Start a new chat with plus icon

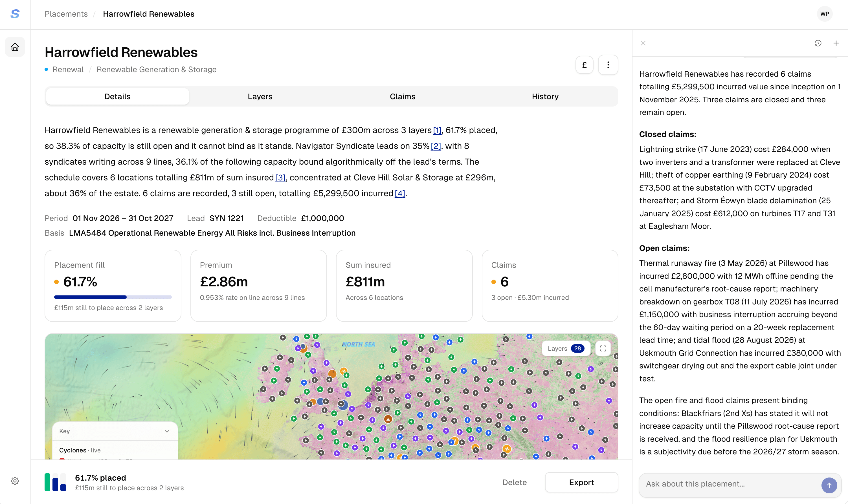click(836, 43)
